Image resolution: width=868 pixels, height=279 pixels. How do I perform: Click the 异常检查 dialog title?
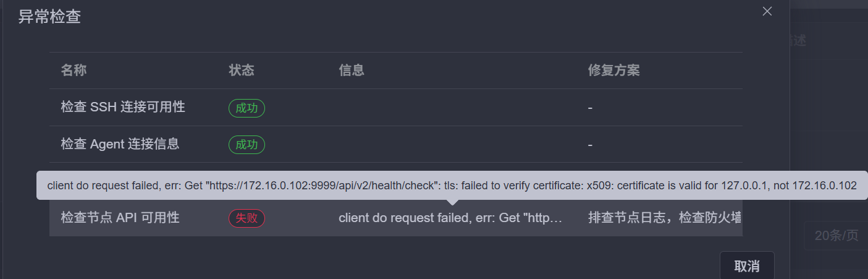pos(49,17)
